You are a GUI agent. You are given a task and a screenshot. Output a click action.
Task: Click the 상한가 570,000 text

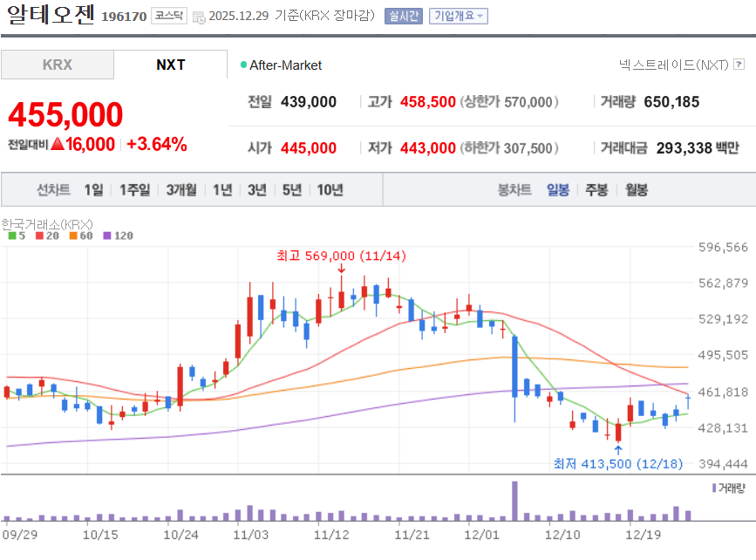(x=509, y=102)
